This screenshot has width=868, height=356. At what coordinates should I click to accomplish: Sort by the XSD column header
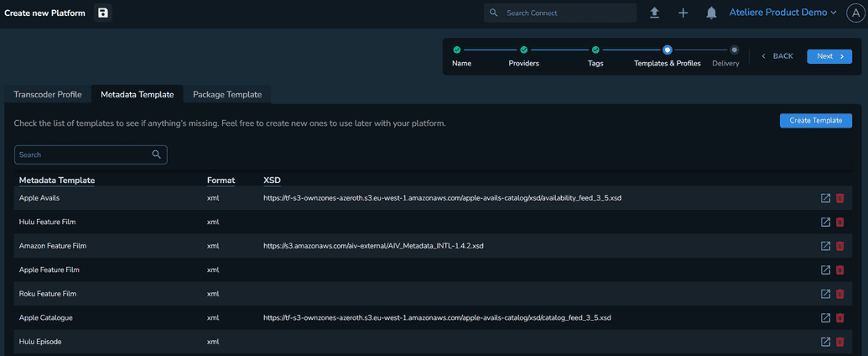273,181
